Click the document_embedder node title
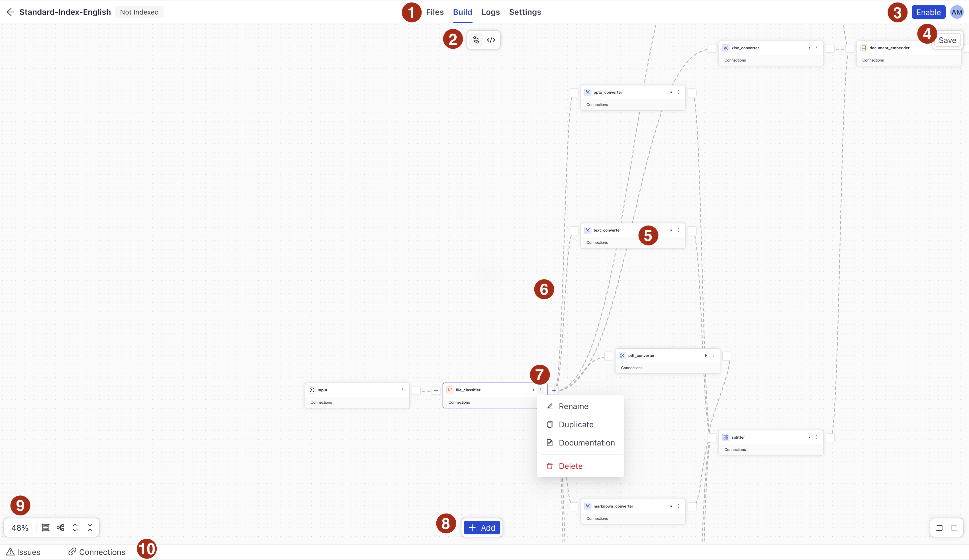The width and height of the screenshot is (969, 560). (890, 48)
